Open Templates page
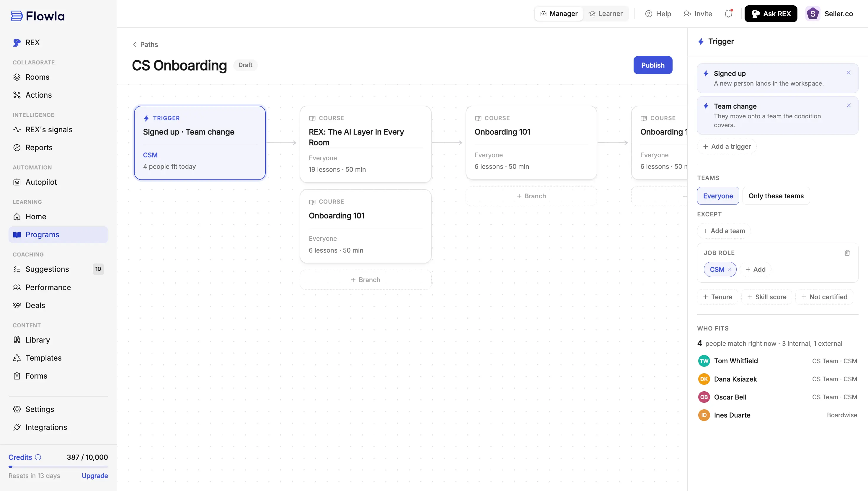Screen dimensions: 868x491 click(x=58, y=358)
